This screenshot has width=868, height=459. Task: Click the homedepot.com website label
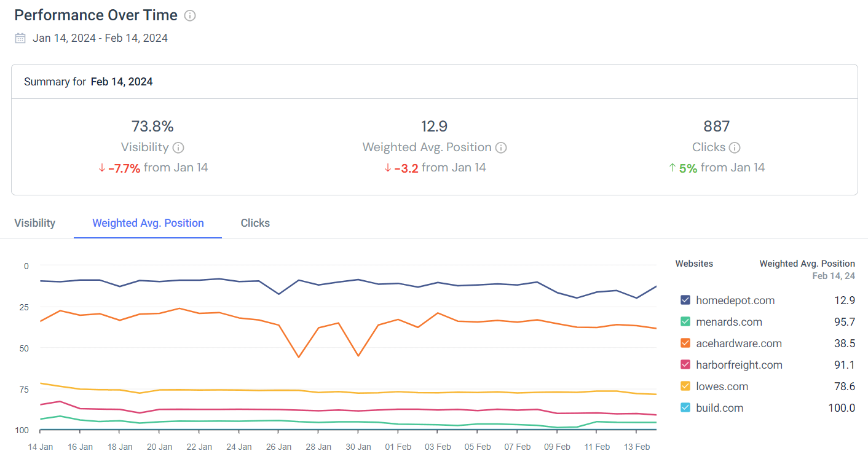coord(735,300)
